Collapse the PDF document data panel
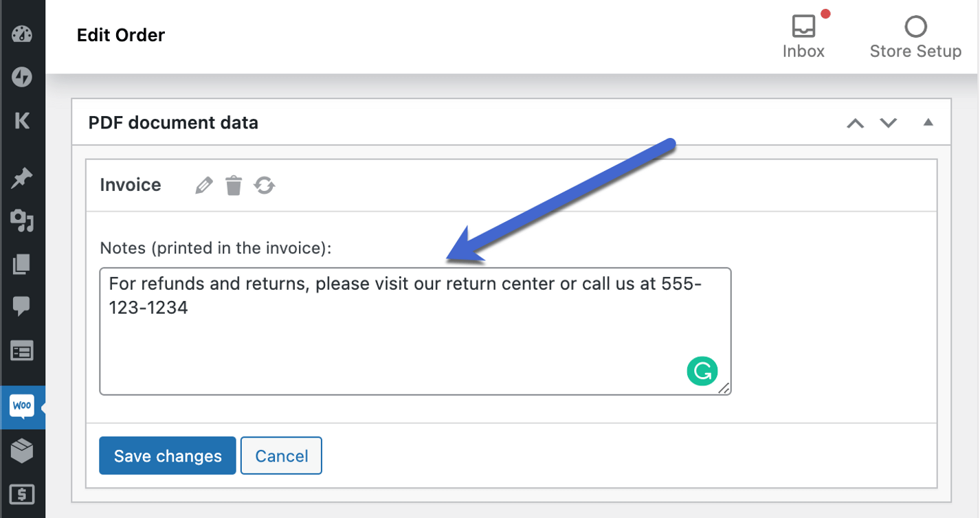 coord(928,123)
